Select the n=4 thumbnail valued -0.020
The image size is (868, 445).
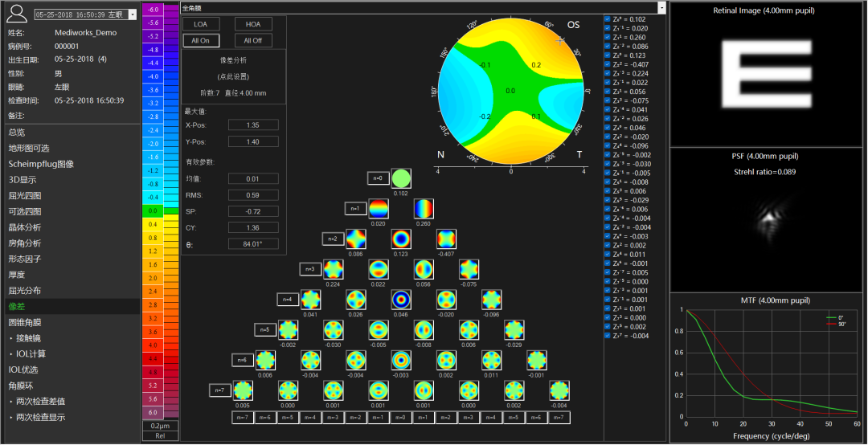446,300
